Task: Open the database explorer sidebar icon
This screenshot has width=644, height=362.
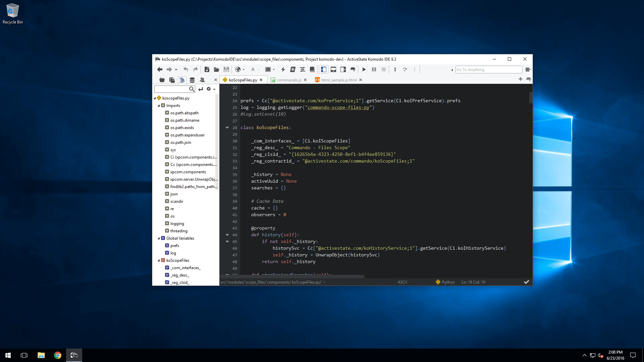Action: point(192,80)
